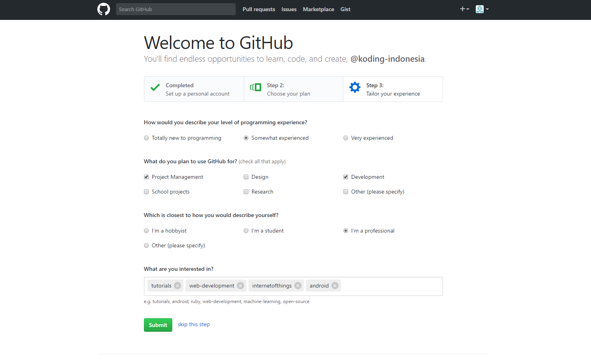Remove the web-development tag
The width and height of the screenshot is (591, 364).
240,286
